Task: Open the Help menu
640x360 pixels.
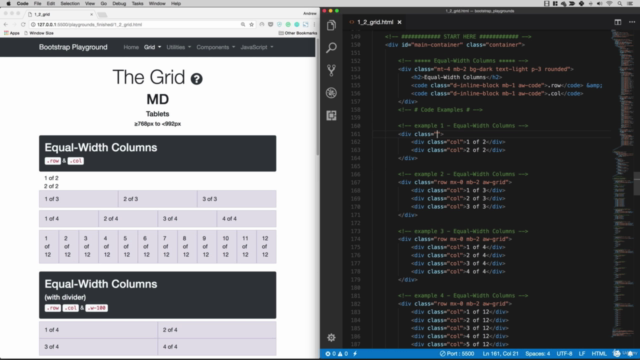Action: [176, 3]
